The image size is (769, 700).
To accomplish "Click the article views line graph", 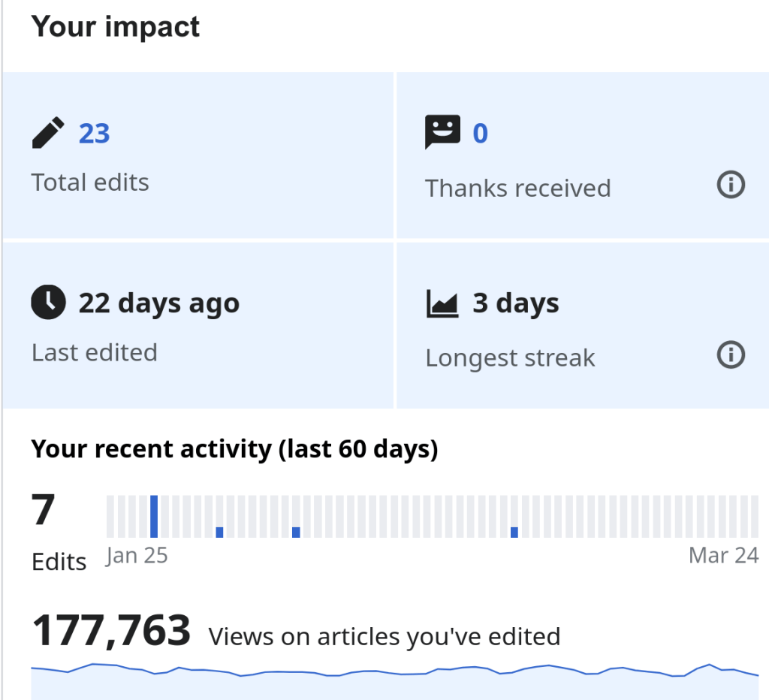I will [395, 672].
